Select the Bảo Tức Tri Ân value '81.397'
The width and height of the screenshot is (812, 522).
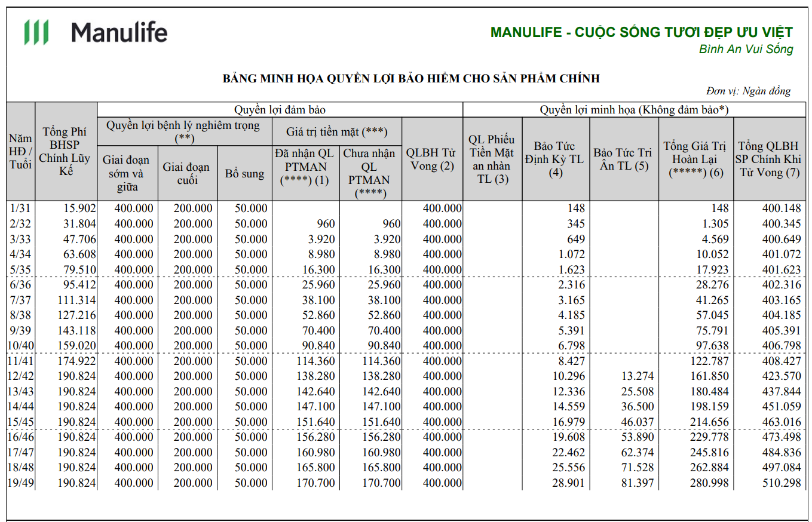click(637, 483)
